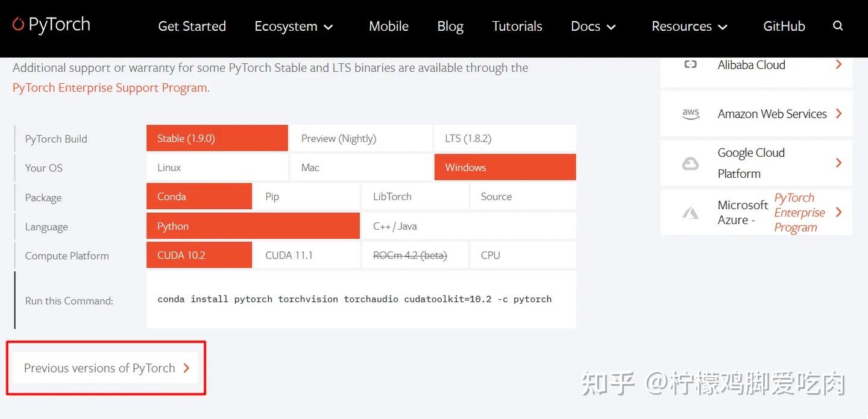Navigate to the Tutorials menu item
The height and width of the screenshot is (419, 868).
tap(517, 26)
